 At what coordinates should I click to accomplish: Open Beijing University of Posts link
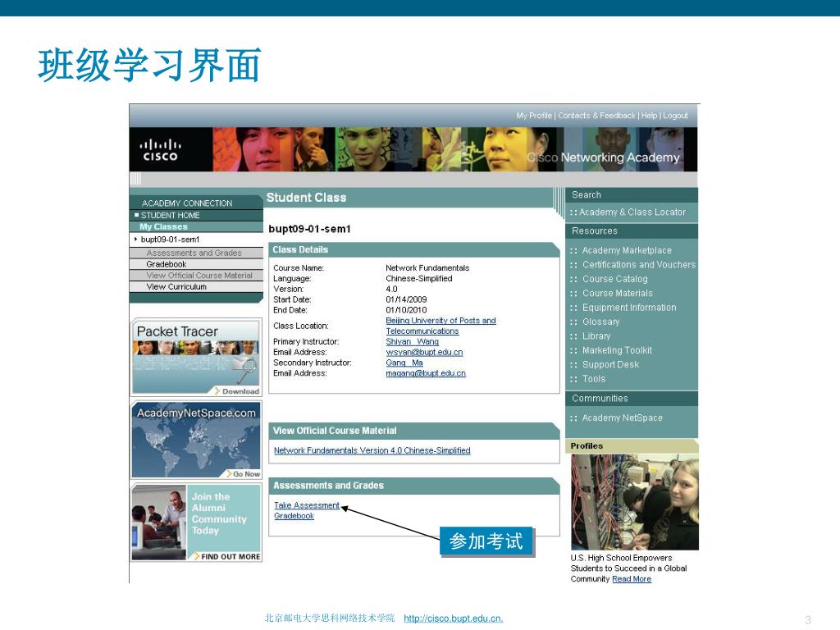pyautogui.click(x=441, y=326)
